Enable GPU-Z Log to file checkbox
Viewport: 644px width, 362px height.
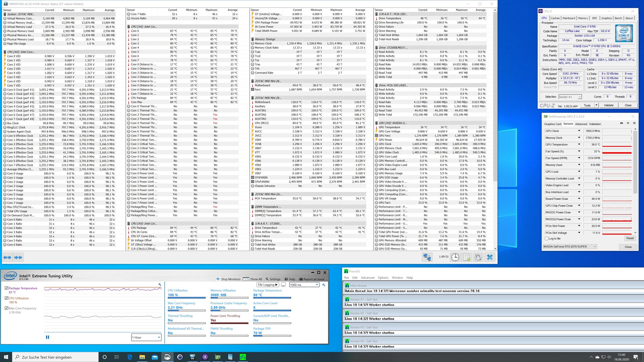click(x=547, y=239)
